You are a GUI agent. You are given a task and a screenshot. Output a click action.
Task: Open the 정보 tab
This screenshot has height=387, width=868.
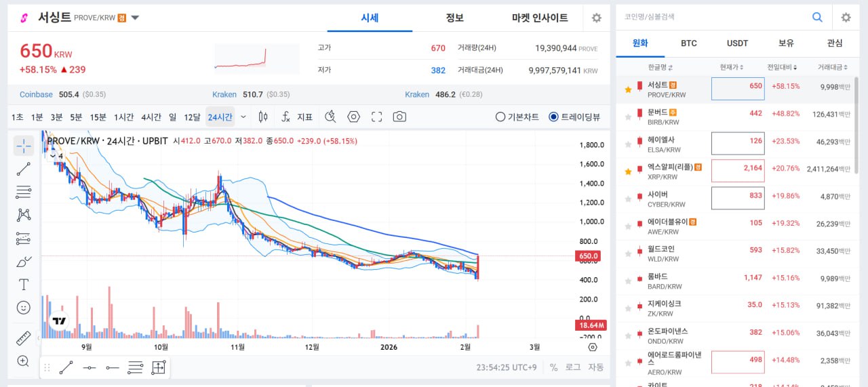tap(454, 18)
